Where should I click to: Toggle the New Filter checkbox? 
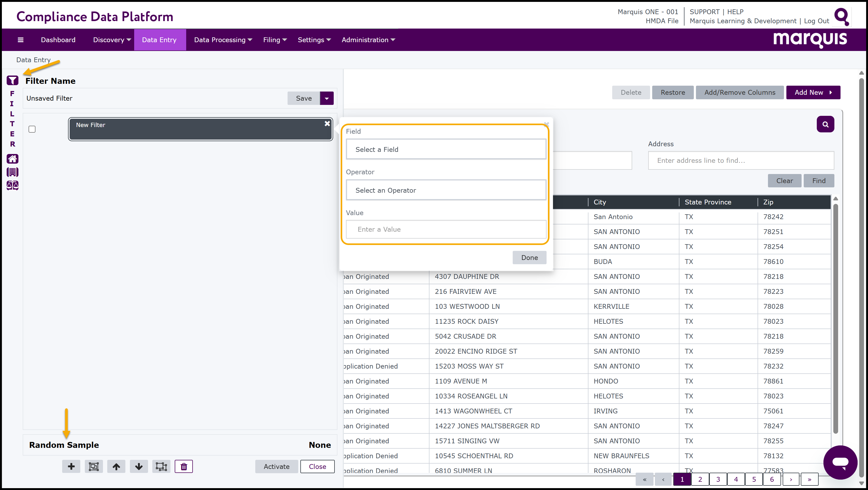(x=32, y=129)
